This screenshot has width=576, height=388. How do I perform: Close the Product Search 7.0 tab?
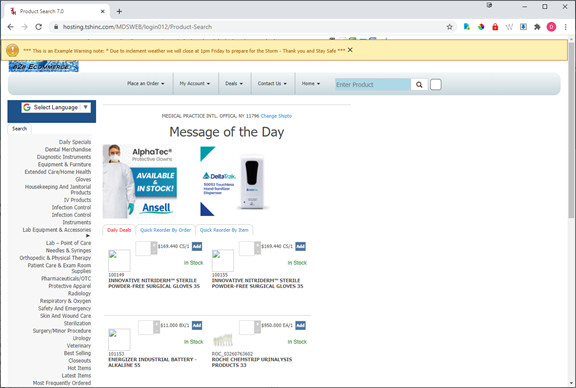102,11
